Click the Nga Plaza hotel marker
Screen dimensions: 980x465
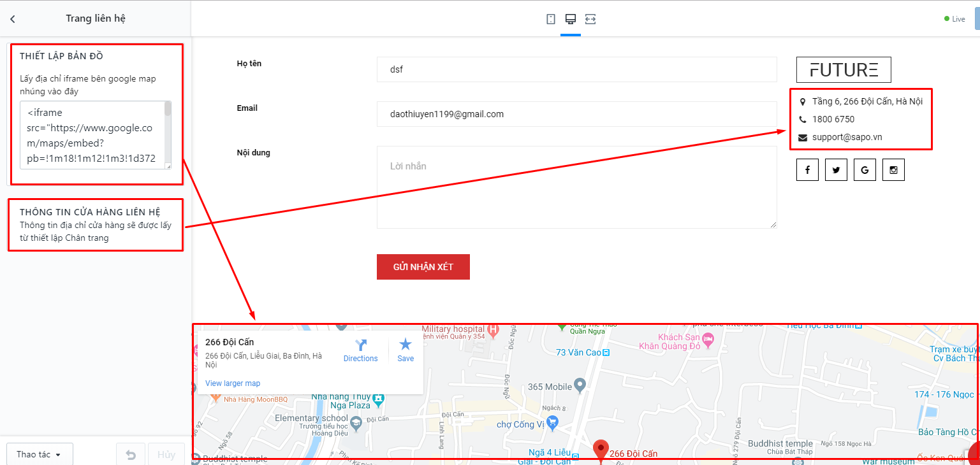click(379, 401)
